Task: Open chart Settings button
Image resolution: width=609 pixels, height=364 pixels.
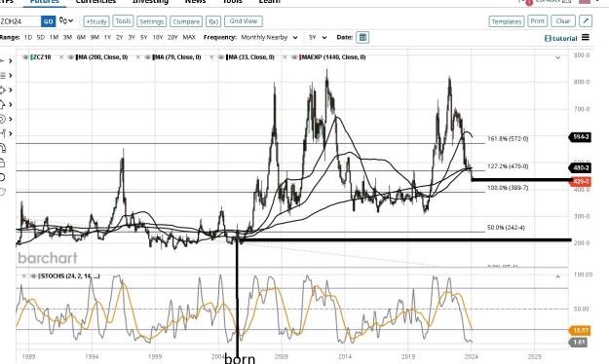Action: [x=151, y=21]
